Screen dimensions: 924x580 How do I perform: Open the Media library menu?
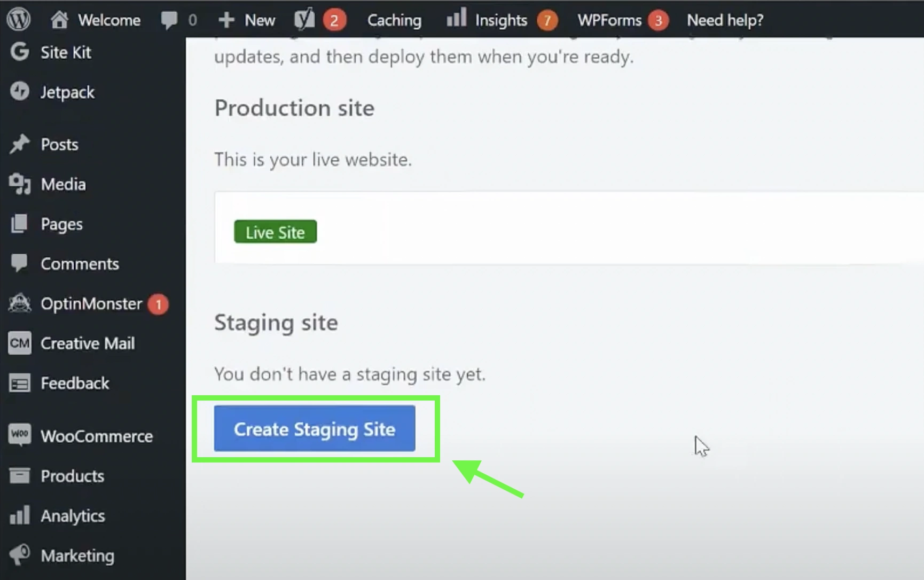(x=63, y=184)
